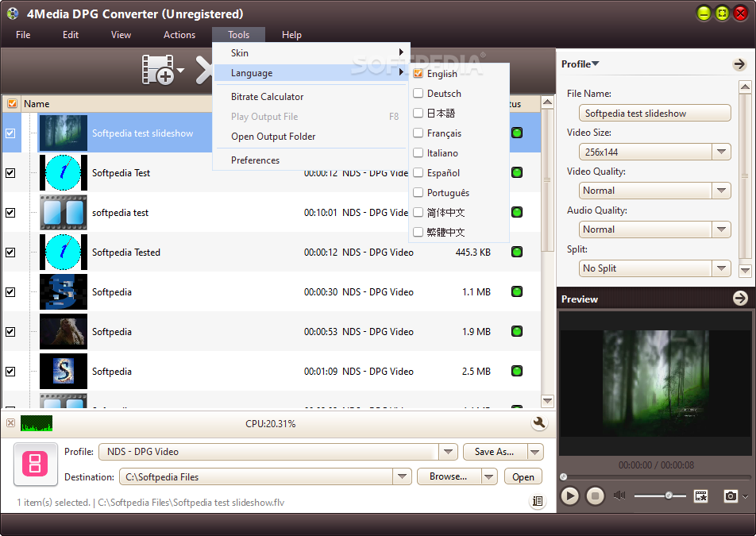Open the Save As dropdown arrow
Screen dimensions: 756x536
coord(535,452)
